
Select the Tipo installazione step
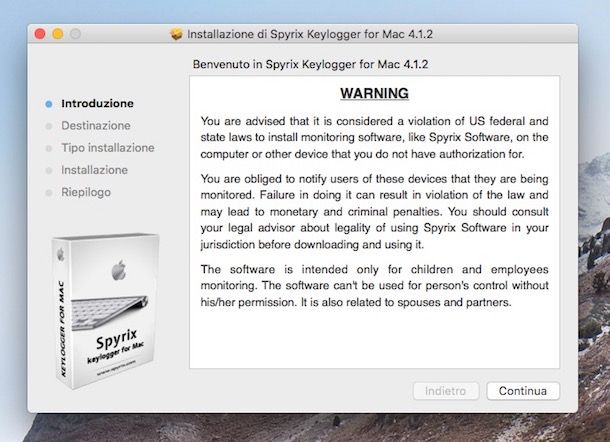click(x=108, y=148)
